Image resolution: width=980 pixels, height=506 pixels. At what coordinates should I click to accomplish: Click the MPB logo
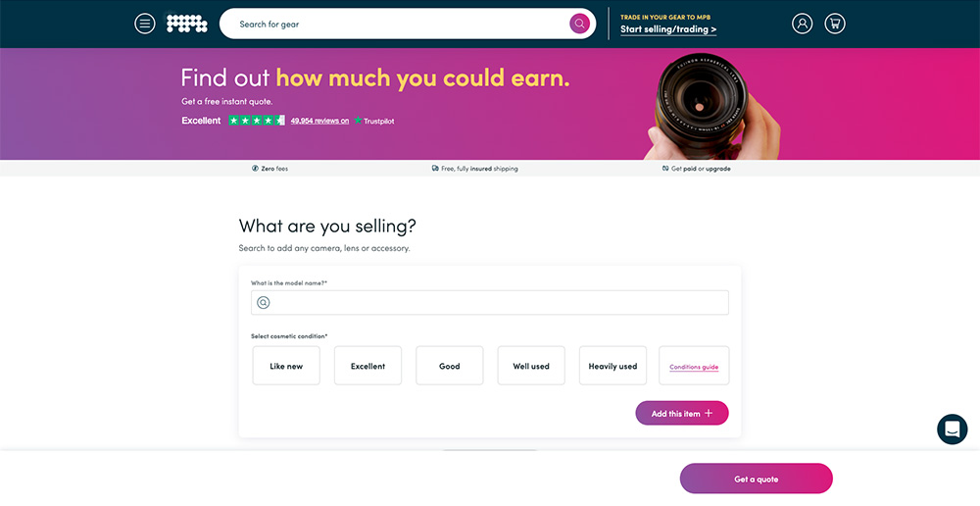click(x=186, y=24)
